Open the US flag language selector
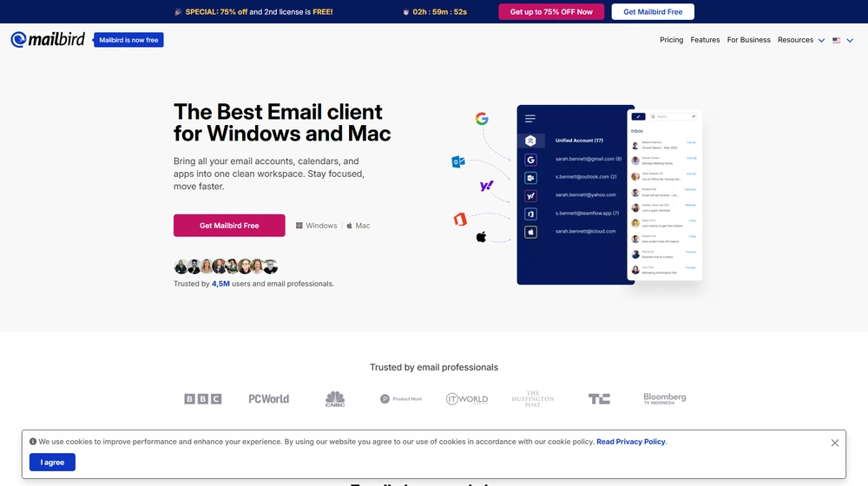This screenshot has height=486, width=868. tap(837, 40)
